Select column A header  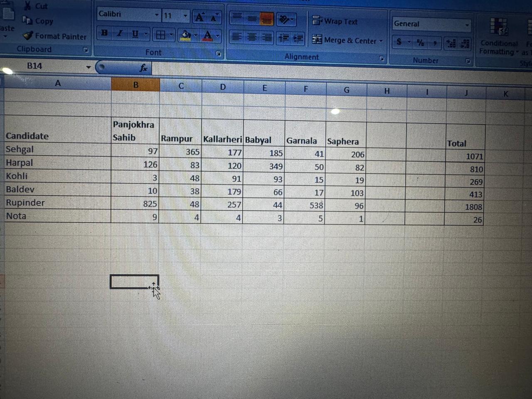(x=58, y=83)
